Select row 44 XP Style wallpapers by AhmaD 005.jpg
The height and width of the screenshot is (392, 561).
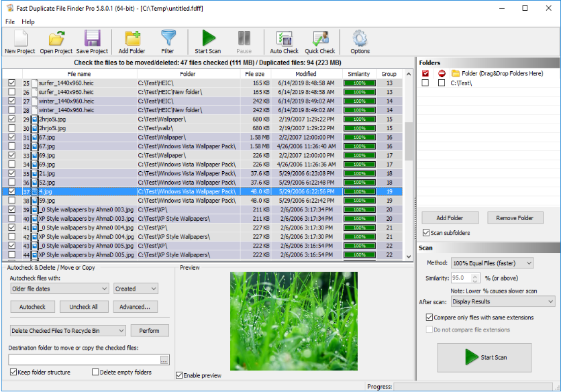coord(202,255)
